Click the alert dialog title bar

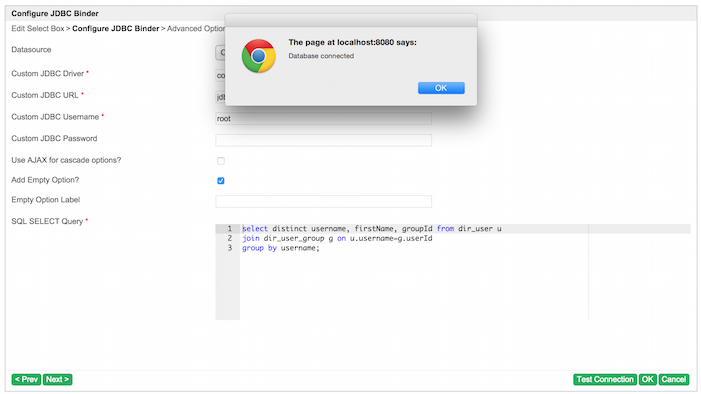pos(351,20)
